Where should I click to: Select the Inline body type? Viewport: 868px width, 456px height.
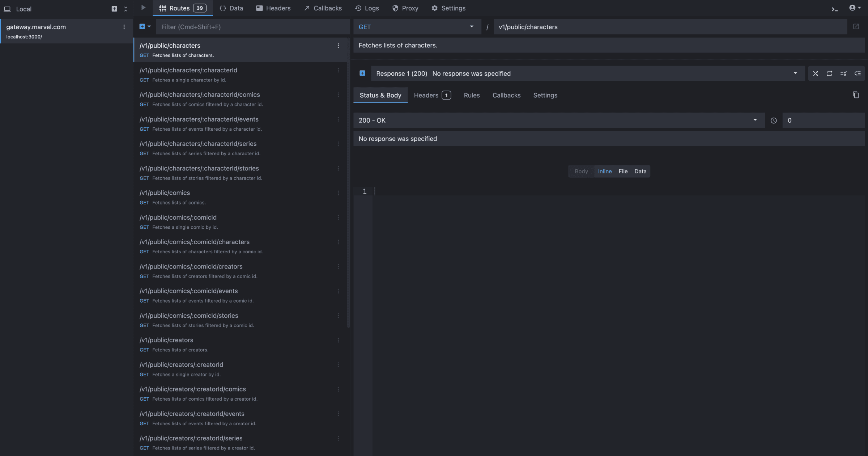coord(605,171)
